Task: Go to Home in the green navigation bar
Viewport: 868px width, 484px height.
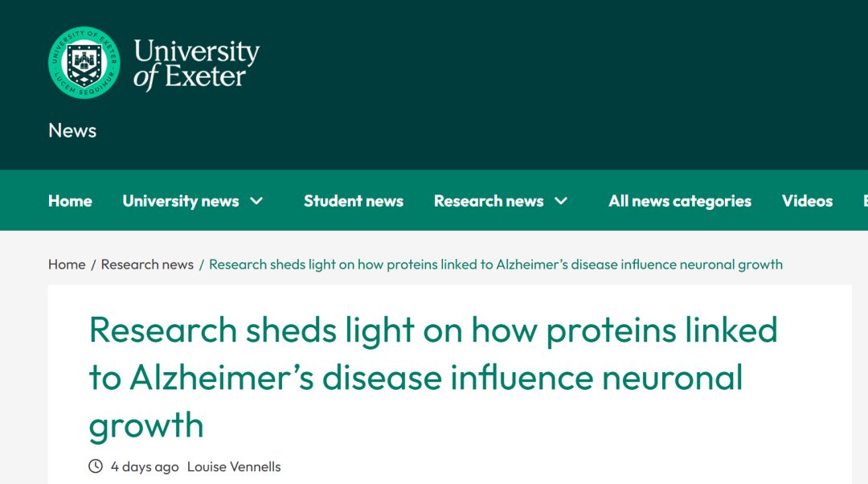Action: coord(70,201)
